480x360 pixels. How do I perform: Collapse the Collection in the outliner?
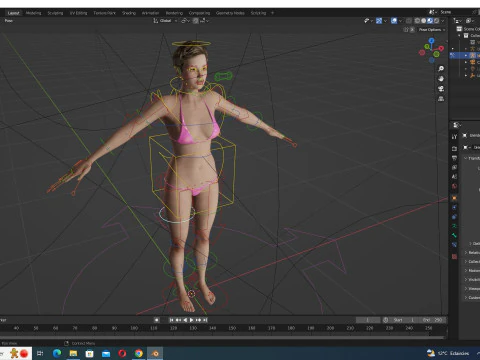(460, 36)
